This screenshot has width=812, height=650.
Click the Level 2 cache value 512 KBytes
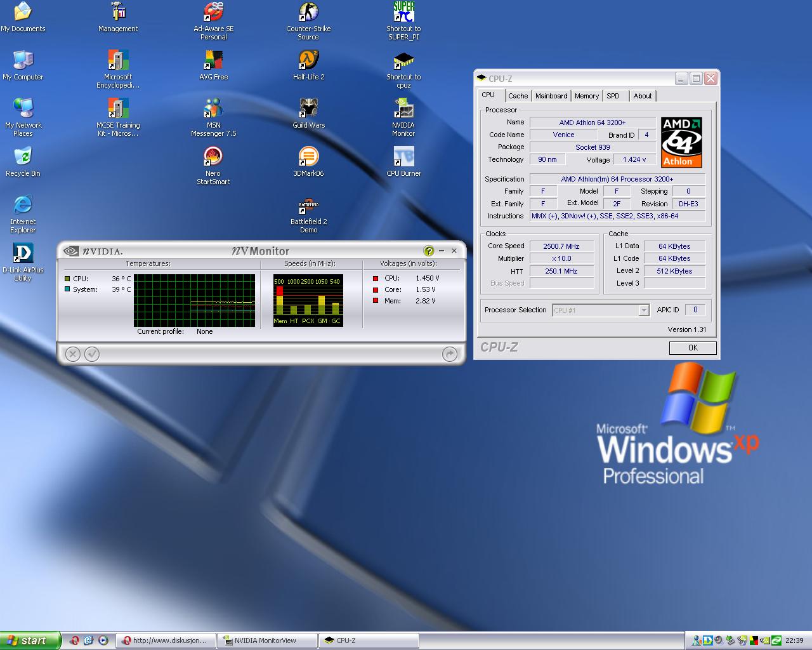tap(674, 271)
